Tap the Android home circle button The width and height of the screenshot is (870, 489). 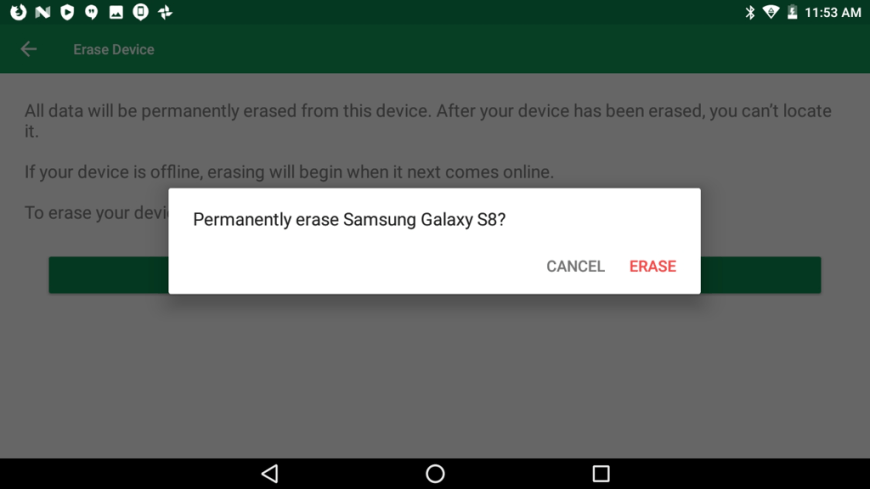tap(435, 473)
